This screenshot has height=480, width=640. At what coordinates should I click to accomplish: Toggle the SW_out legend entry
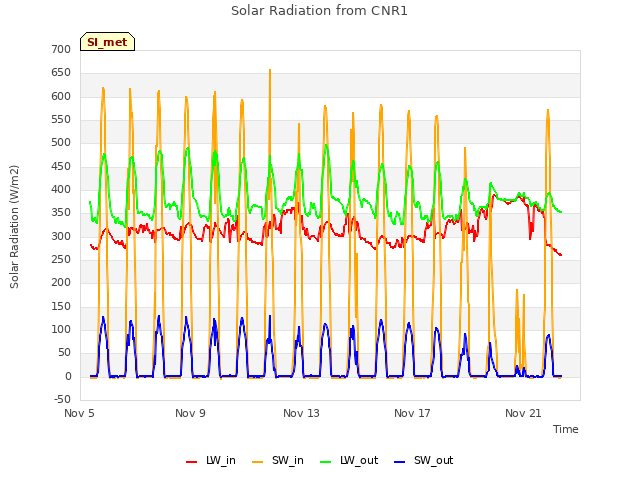point(423,460)
